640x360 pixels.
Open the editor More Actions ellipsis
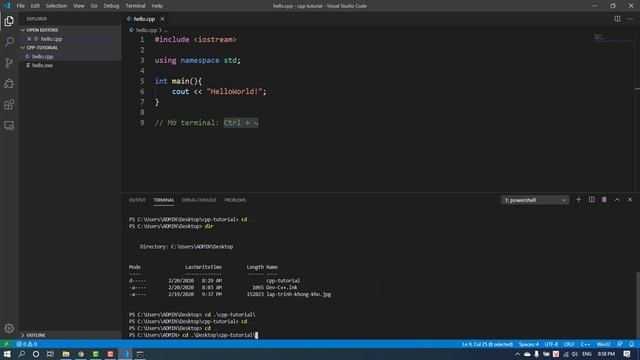[x=630, y=19]
